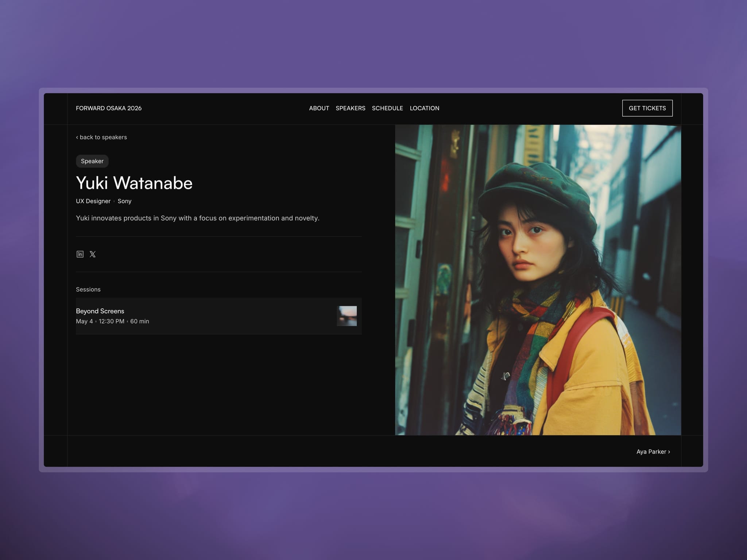Click Yuki Watanabe's portrait photo
The image size is (747, 560).
coord(538,280)
